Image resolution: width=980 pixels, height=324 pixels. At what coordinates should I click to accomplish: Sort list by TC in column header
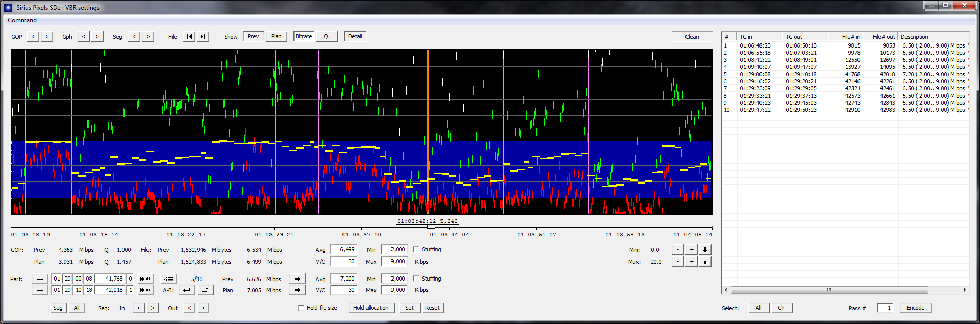click(759, 37)
